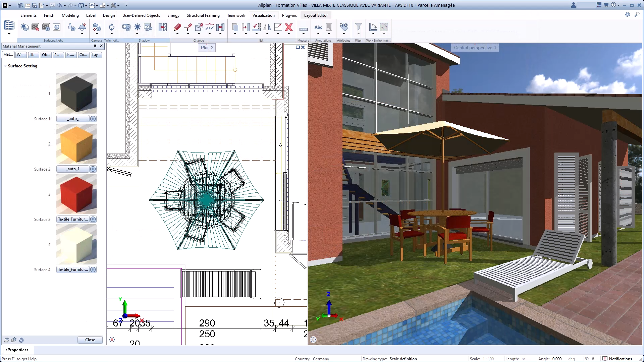Activate the Shadow sun icon

pyautogui.click(x=137, y=27)
